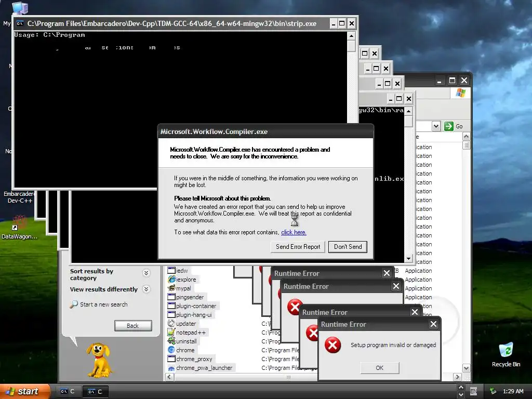The width and height of the screenshot is (532, 399).
Task: Click strip.exe console system menu icon
Action: [x=20, y=23]
